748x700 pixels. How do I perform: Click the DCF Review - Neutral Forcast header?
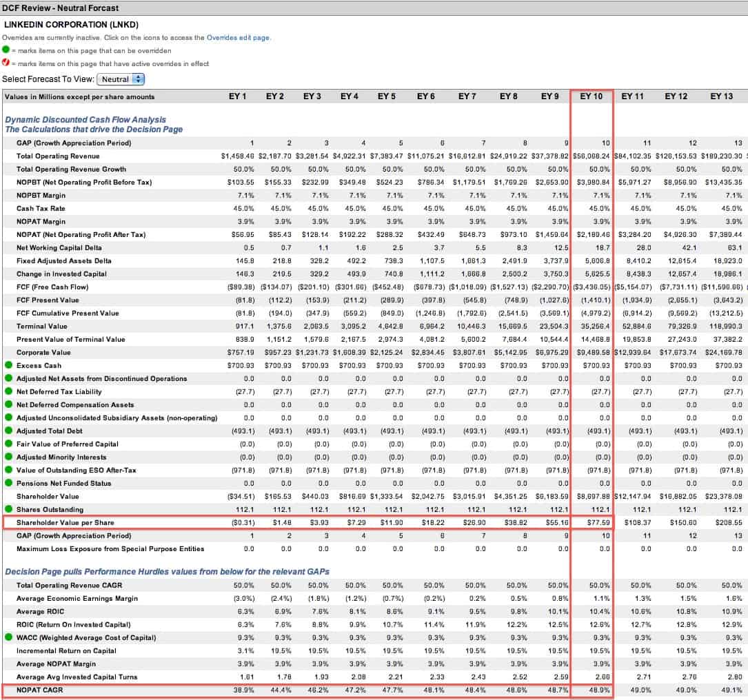(60, 8)
